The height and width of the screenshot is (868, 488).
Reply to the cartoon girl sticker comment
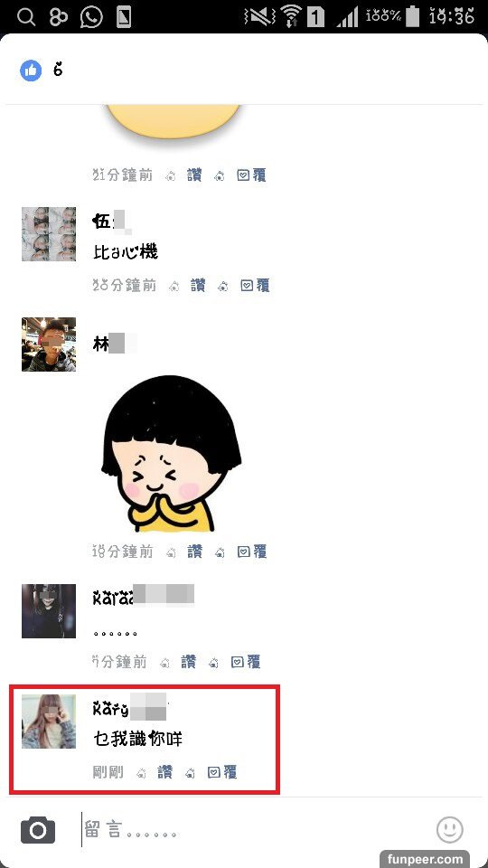[252, 552]
